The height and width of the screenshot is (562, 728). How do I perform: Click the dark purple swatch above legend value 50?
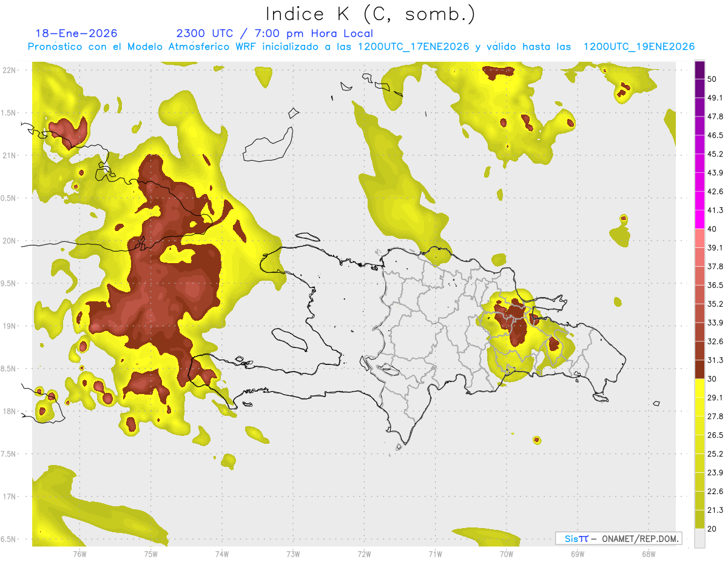(x=699, y=70)
